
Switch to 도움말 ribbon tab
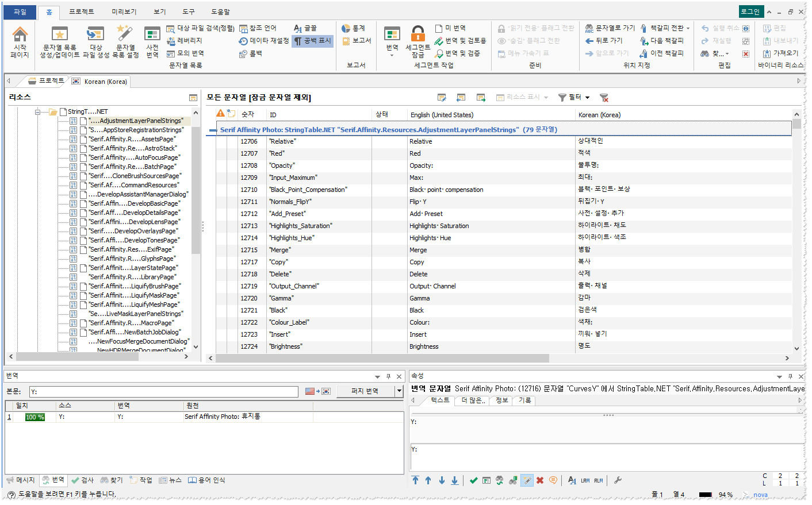(x=221, y=11)
